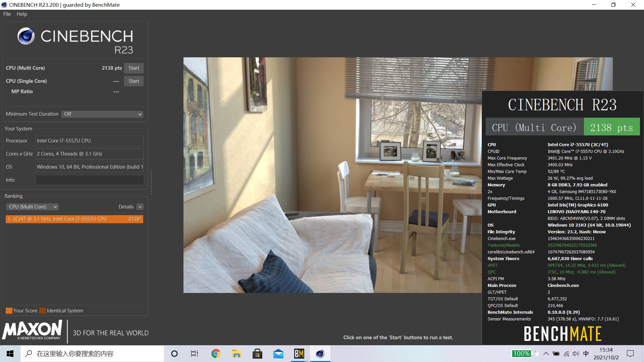644x362 pixels.
Task: Switch to BenchMate app on taskbar
Action: 299,354
